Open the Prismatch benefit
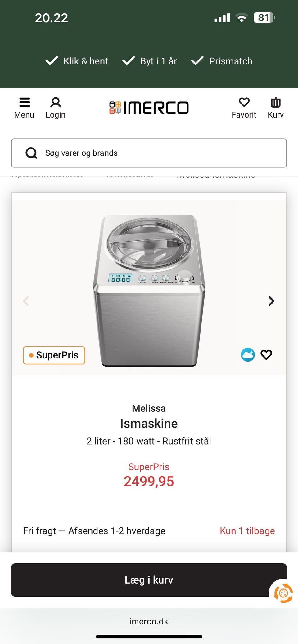 tap(222, 61)
